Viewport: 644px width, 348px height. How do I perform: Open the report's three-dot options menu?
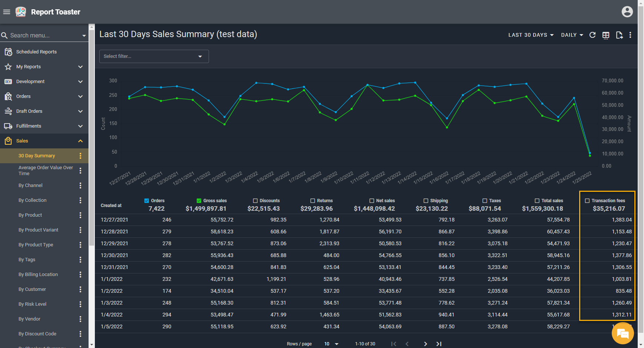click(630, 35)
